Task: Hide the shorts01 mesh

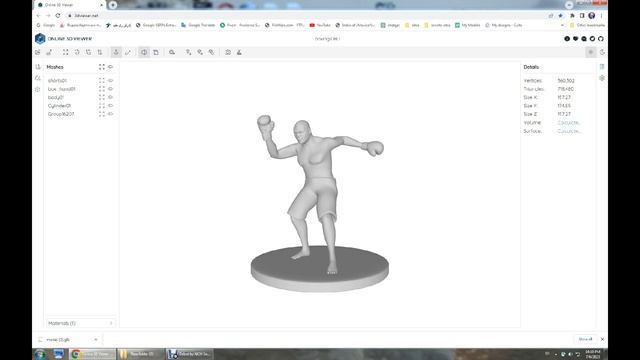Action: point(111,80)
